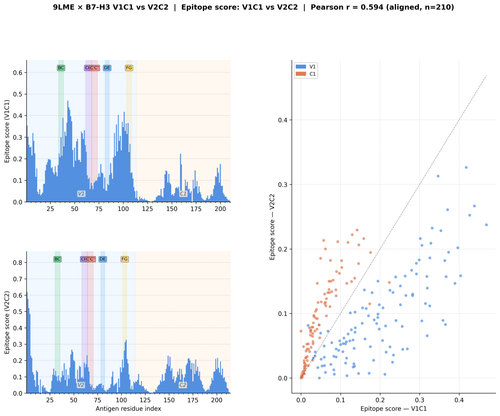Click the green BC label in V2C2 plot
500x416 pixels.
57,259
